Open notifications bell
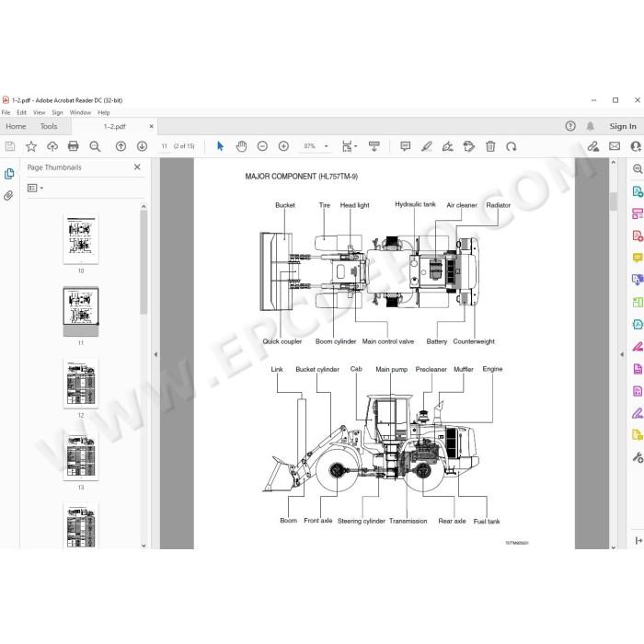Screen dimensions: 644x644 tap(591, 126)
